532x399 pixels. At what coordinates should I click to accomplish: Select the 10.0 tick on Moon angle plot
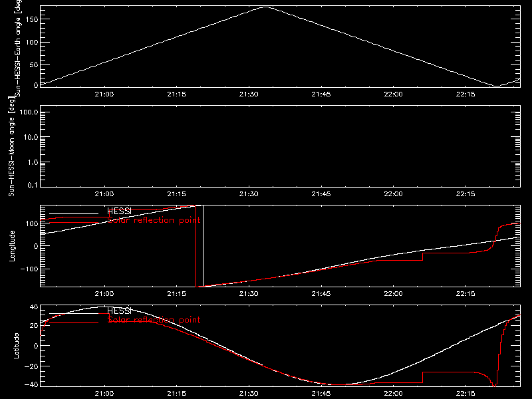click(x=31, y=138)
